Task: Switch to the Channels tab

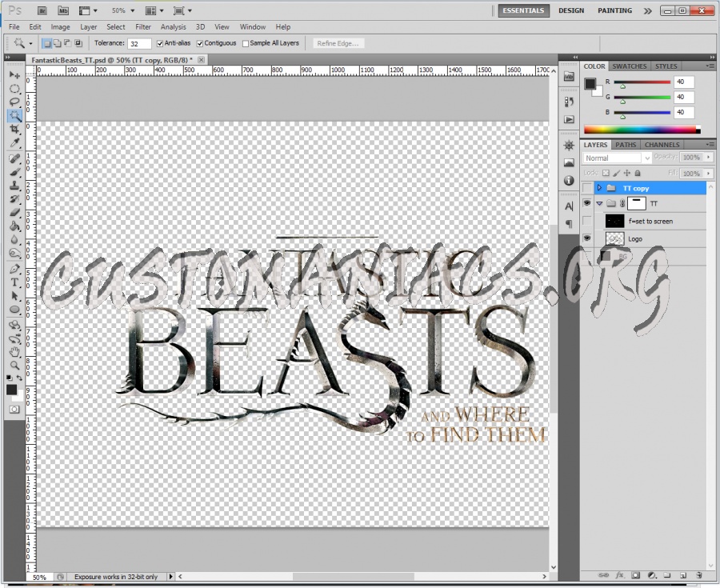Action: [x=662, y=145]
